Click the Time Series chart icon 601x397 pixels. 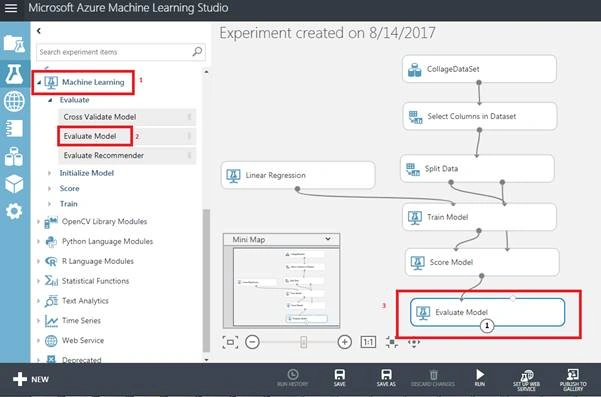pyautogui.click(x=51, y=321)
